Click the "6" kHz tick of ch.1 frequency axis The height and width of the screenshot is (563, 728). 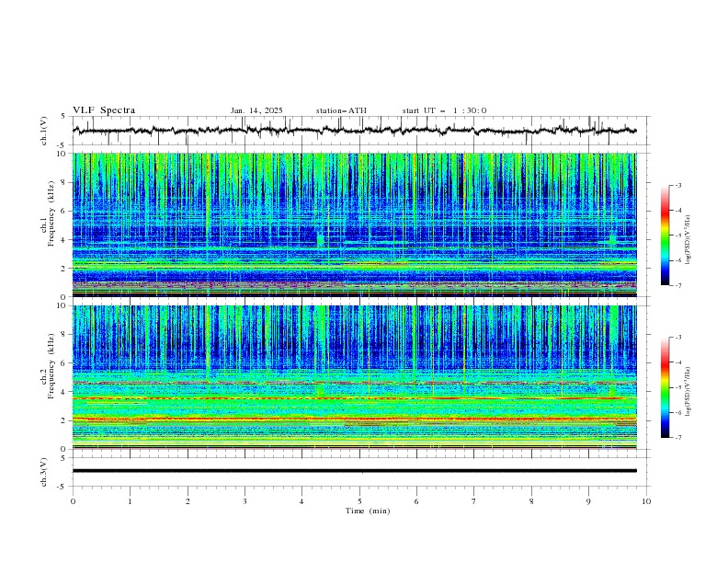pyautogui.click(x=64, y=212)
